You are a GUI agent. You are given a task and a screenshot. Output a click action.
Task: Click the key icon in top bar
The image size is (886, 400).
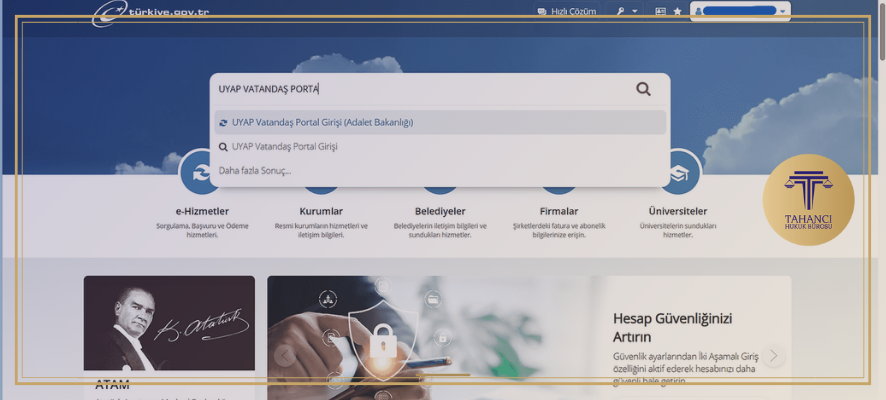pyautogui.click(x=620, y=12)
